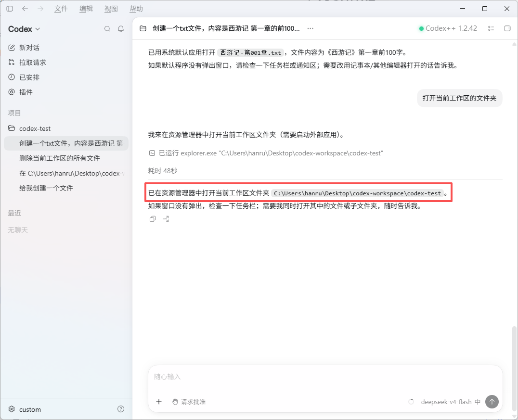518x420 pixels.
Task: Click the 耗时 48秒 elapsed time label
Action: pyautogui.click(x=163, y=171)
